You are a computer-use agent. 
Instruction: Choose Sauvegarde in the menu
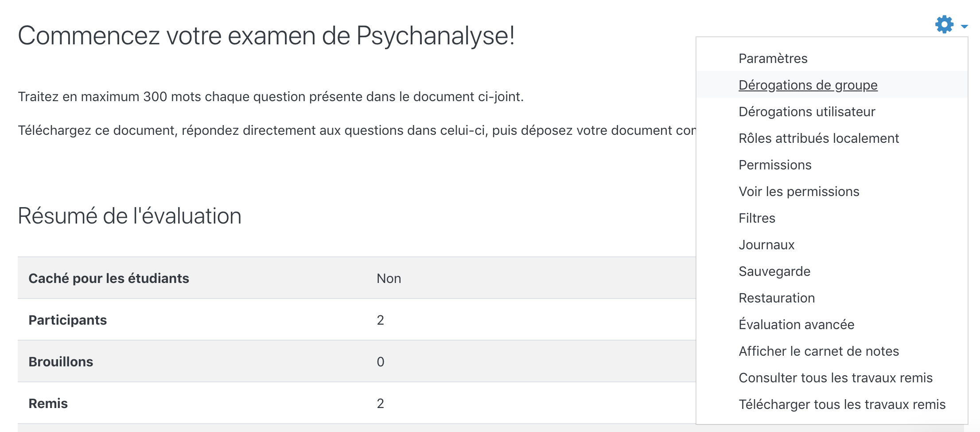tap(774, 271)
